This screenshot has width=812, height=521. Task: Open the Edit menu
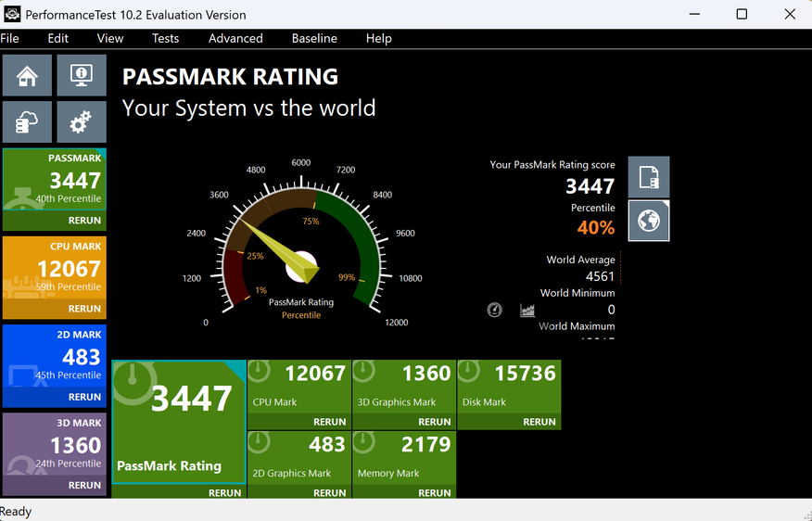coord(58,38)
